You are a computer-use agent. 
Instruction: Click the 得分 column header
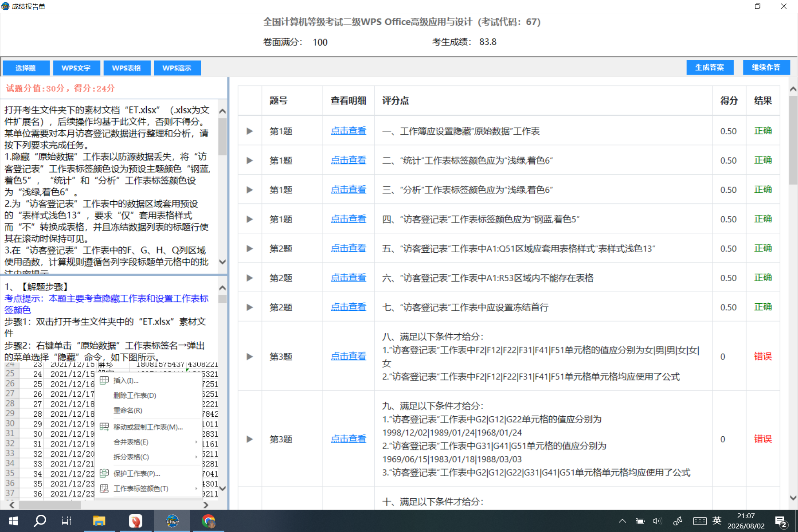(x=729, y=101)
